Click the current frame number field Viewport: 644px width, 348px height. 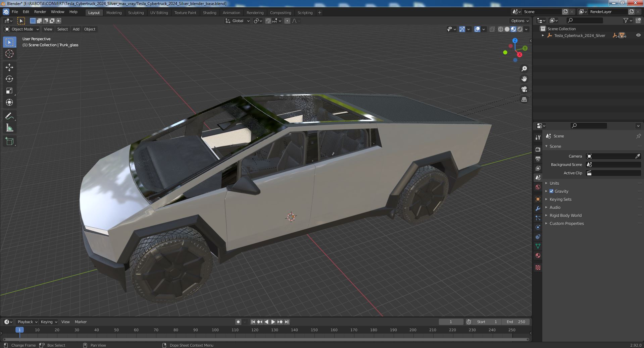pyautogui.click(x=451, y=322)
